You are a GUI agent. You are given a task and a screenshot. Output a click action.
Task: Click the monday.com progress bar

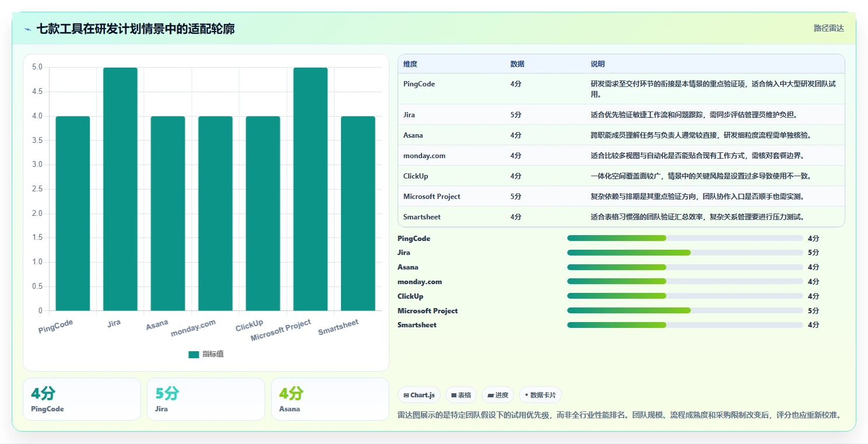pyautogui.click(x=685, y=282)
